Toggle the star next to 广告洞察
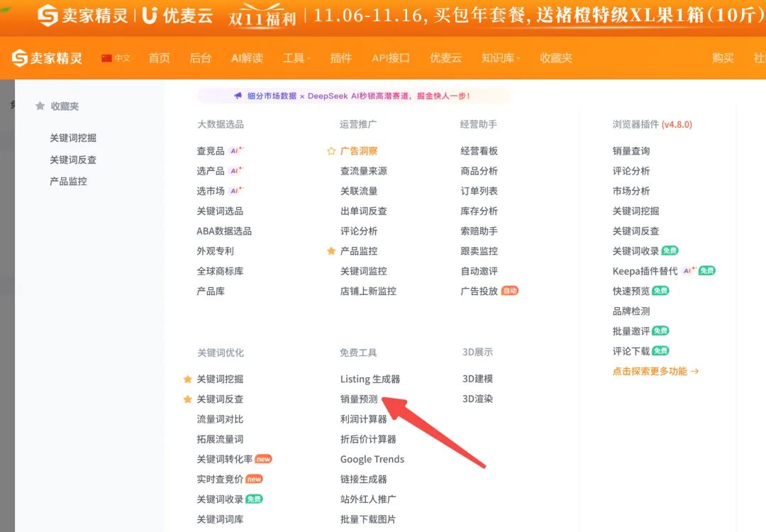This screenshot has width=766, height=532. tap(331, 151)
